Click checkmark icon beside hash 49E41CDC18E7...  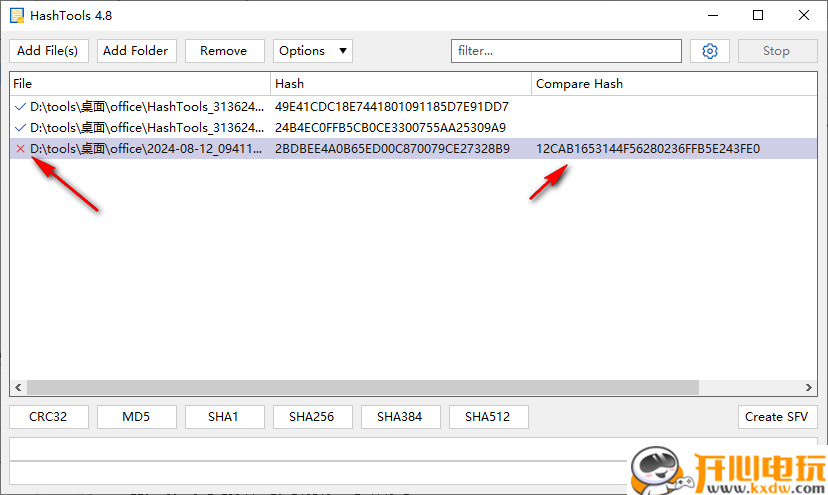pos(21,107)
